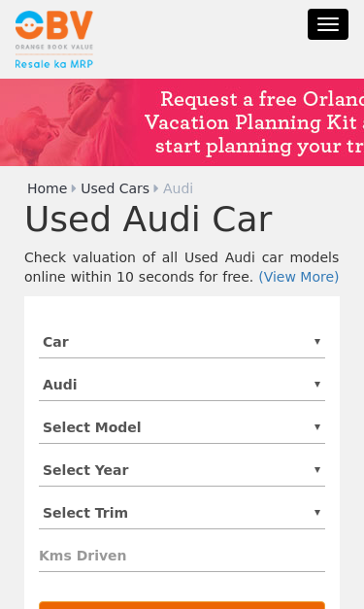Image resolution: width=364 pixels, height=609 pixels.
Task: Click the breadcrumb arrow after Home
Action: click(74, 188)
